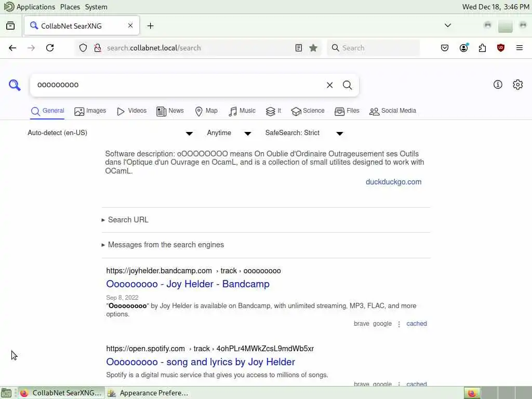Open Bandcamp result options dots
Image resolution: width=532 pixels, height=399 pixels.
pyautogui.click(x=399, y=324)
